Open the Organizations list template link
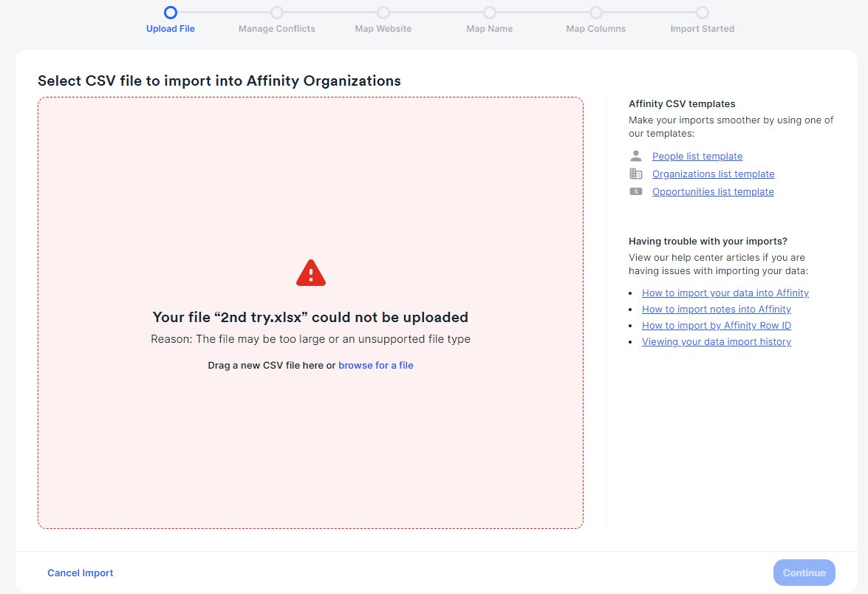868x594 pixels. [713, 174]
